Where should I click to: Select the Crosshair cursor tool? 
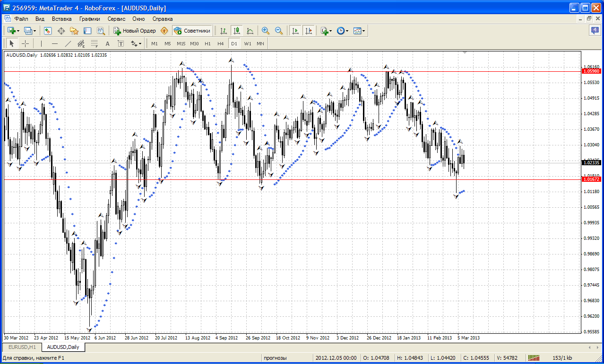(25, 43)
